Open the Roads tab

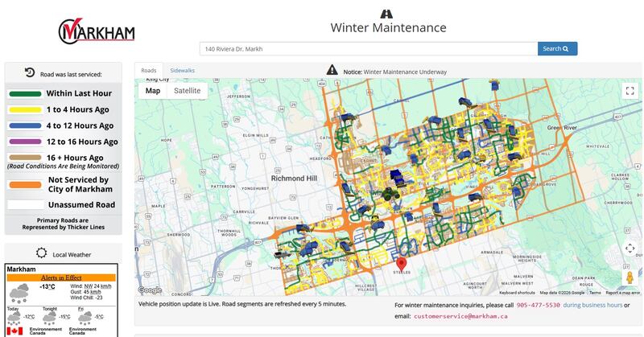(149, 71)
